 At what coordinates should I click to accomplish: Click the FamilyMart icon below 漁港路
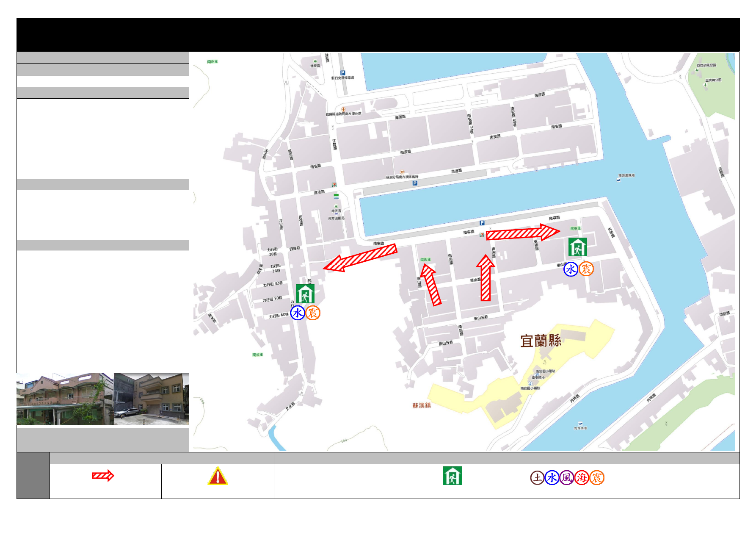[336, 197]
